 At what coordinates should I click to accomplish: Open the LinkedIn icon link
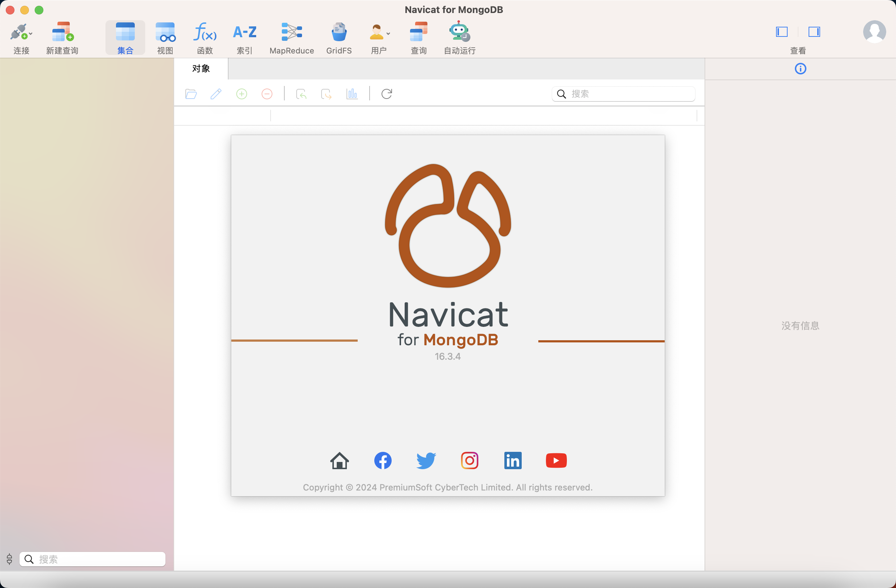(513, 461)
